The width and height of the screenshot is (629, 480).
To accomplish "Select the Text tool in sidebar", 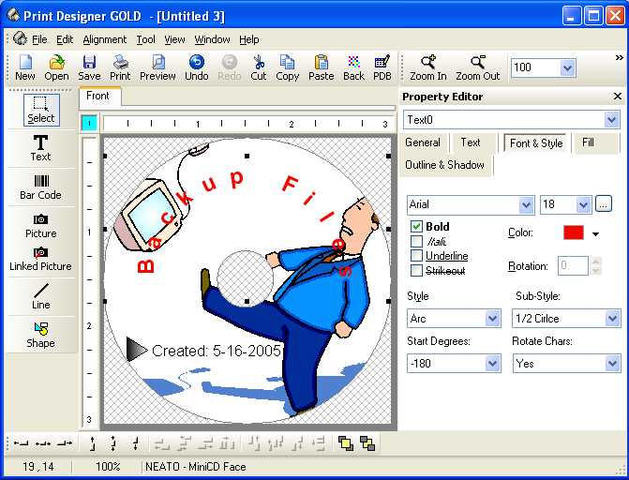I will pyautogui.click(x=40, y=148).
